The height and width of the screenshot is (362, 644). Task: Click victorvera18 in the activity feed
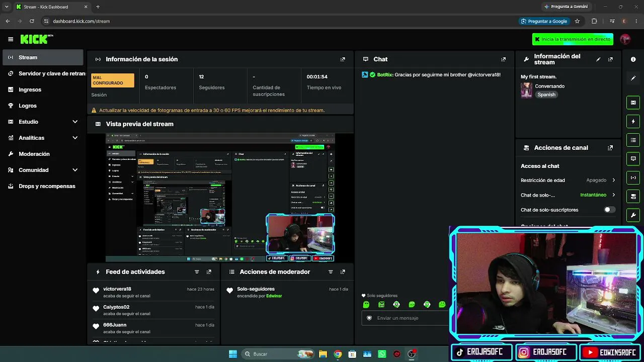tap(117, 289)
